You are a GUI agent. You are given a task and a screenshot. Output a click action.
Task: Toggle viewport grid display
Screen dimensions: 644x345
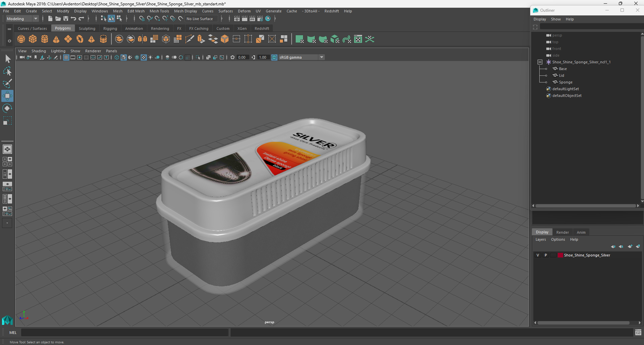click(66, 57)
